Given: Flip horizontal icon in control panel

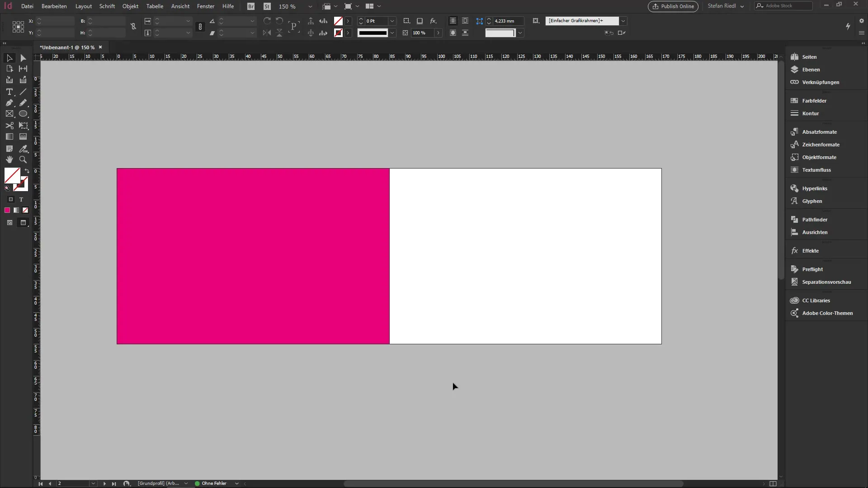Looking at the screenshot, I should pyautogui.click(x=267, y=33).
